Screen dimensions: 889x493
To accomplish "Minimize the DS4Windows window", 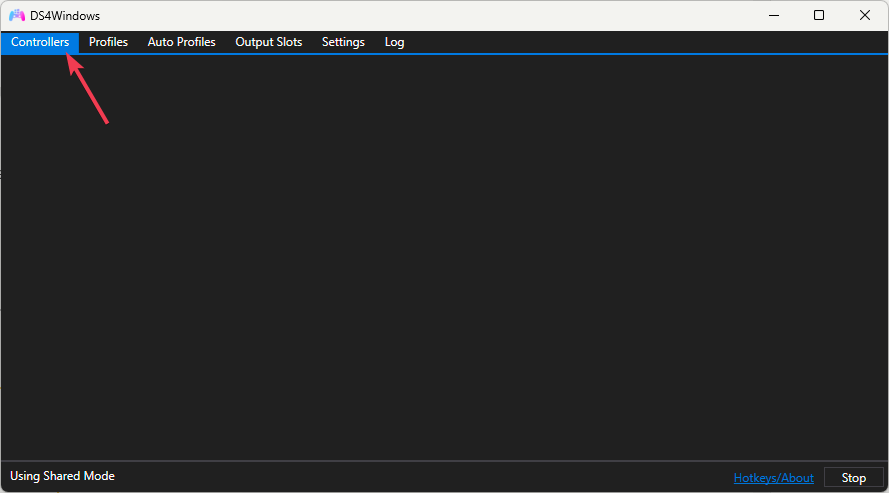I will click(x=774, y=15).
